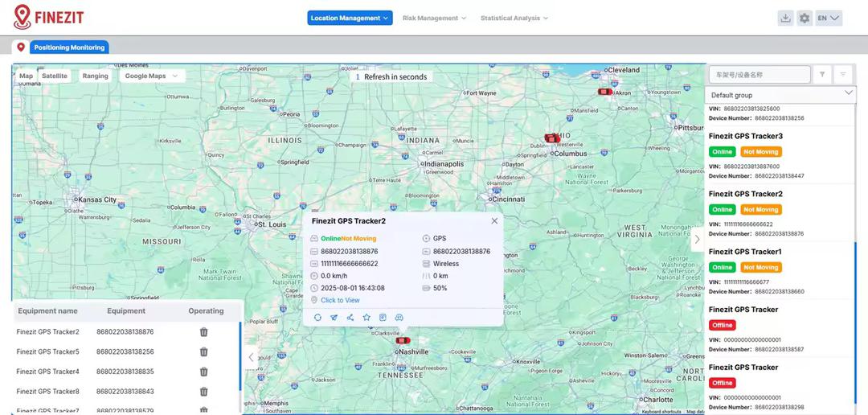Select Finezit GPS Tracker3 in device list
This screenshot has width=868, height=415.
(x=745, y=136)
